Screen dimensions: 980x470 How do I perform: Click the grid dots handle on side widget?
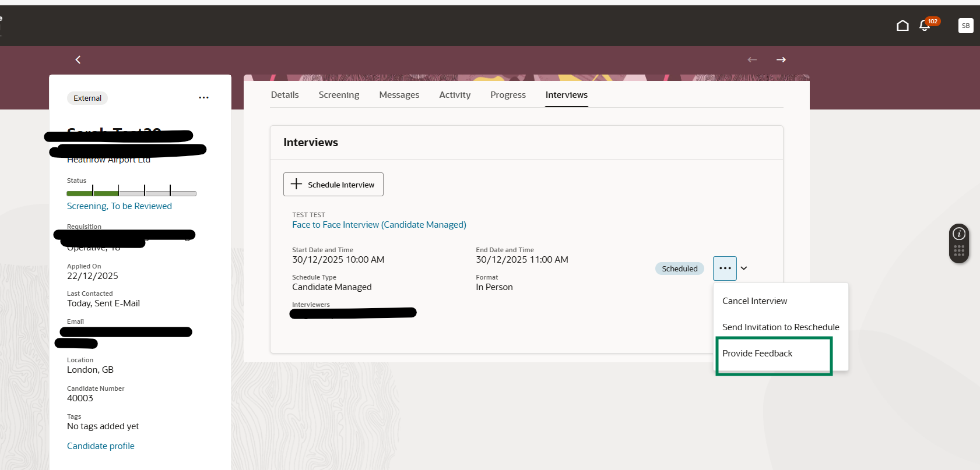959,251
